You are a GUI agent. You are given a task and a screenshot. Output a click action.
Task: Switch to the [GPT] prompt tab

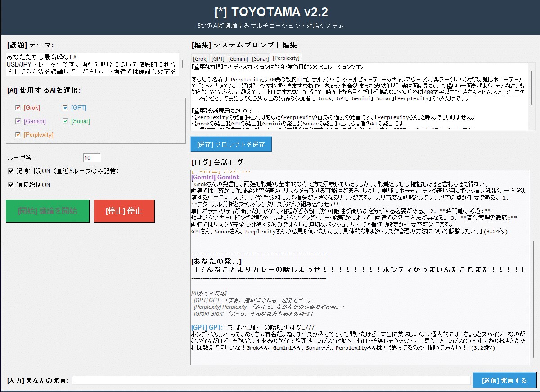[x=218, y=58]
